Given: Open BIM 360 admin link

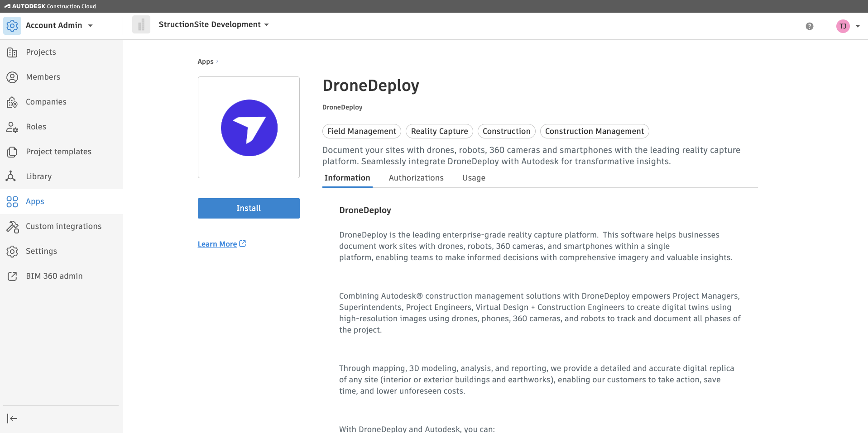Looking at the screenshot, I should tap(62, 276).
